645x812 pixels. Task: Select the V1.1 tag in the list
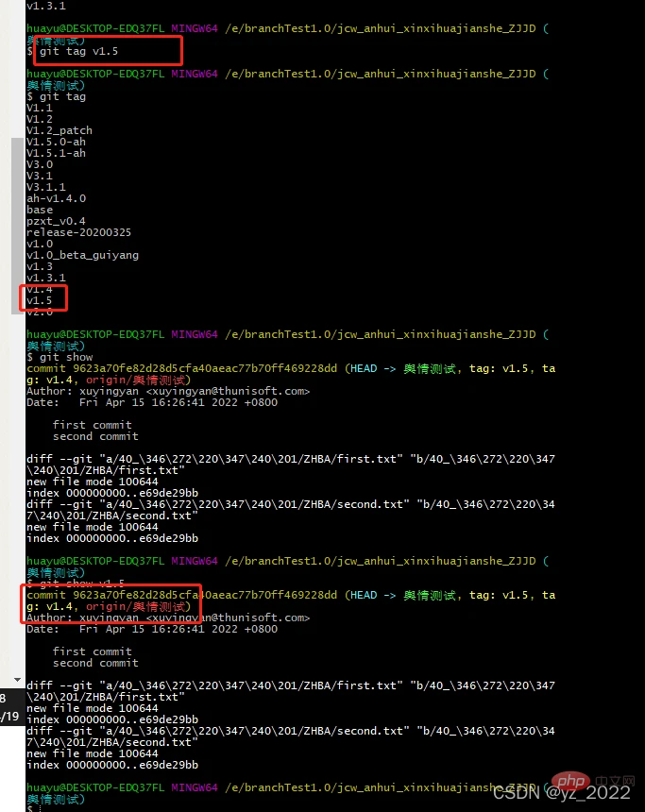click(40, 108)
